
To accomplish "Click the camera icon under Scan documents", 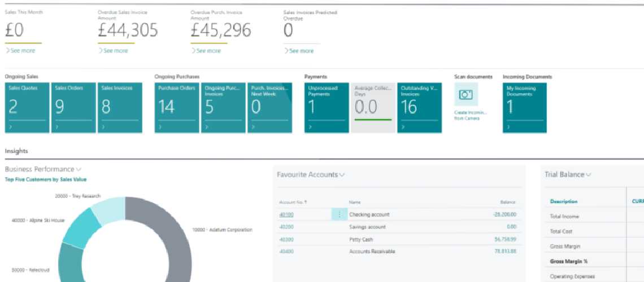I will 465,95.
